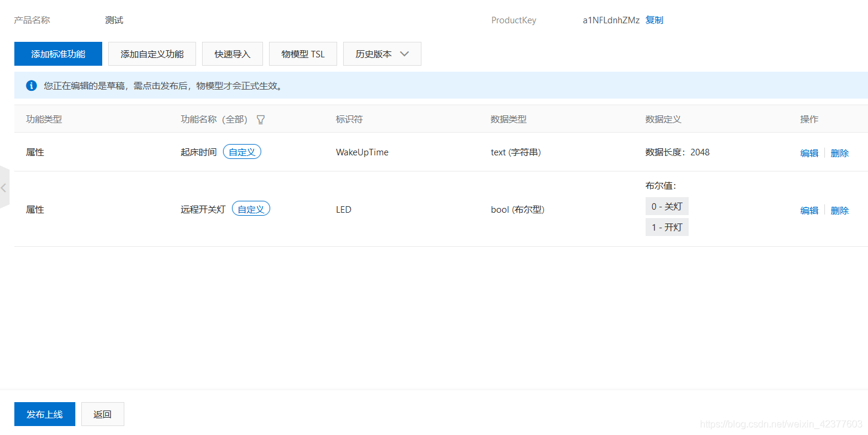
Task: Click 起床时间 function name
Action: [198, 152]
